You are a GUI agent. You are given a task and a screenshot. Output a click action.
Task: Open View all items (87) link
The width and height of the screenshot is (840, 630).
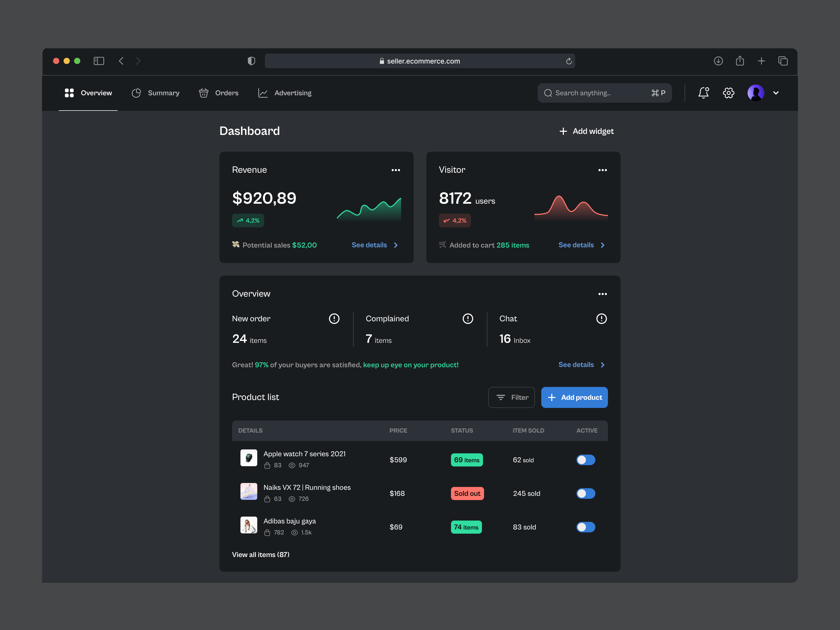(x=260, y=554)
